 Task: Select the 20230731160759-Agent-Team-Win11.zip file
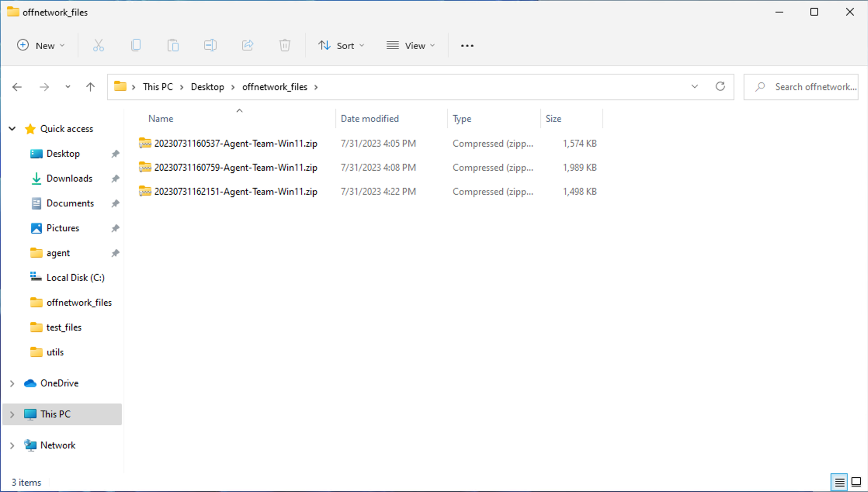pyautogui.click(x=235, y=168)
